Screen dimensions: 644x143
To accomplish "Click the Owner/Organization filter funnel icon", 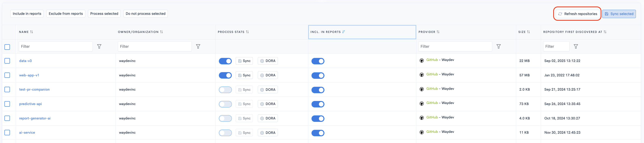I will click(x=198, y=47).
